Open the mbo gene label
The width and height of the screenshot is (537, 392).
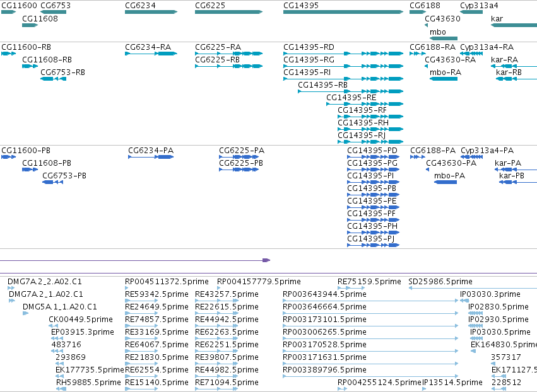[438, 32]
